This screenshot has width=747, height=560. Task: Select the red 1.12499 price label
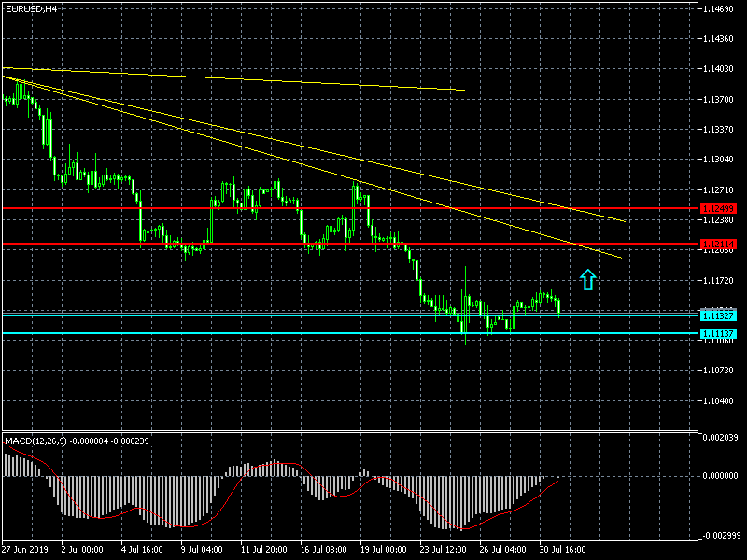tap(718, 208)
